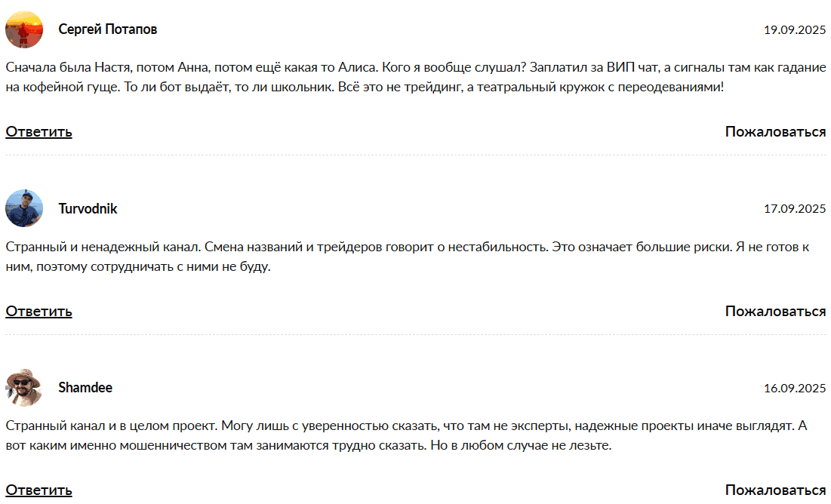Image resolution: width=831 pixels, height=504 pixels.
Task: Select the Shamdee username
Action: (x=85, y=388)
